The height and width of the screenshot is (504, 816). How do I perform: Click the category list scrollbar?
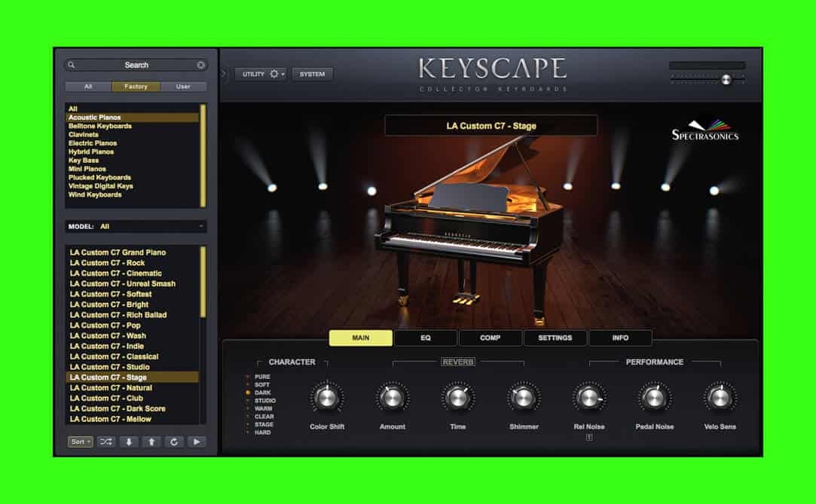pyautogui.click(x=203, y=155)
